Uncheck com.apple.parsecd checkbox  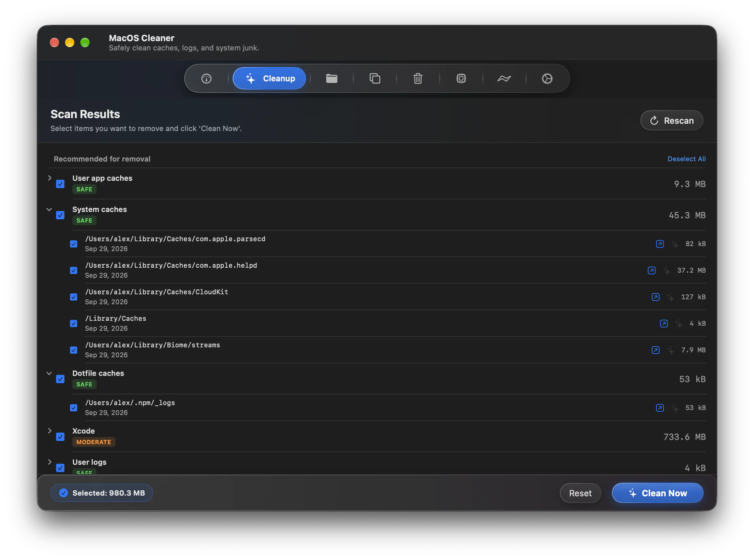tap(74, 244)
